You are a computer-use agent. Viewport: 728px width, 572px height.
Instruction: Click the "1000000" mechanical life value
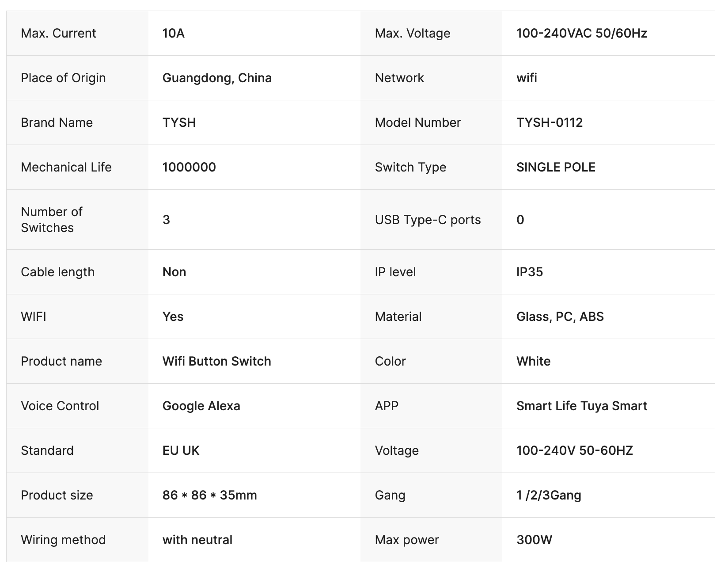(x=189, y=167)
